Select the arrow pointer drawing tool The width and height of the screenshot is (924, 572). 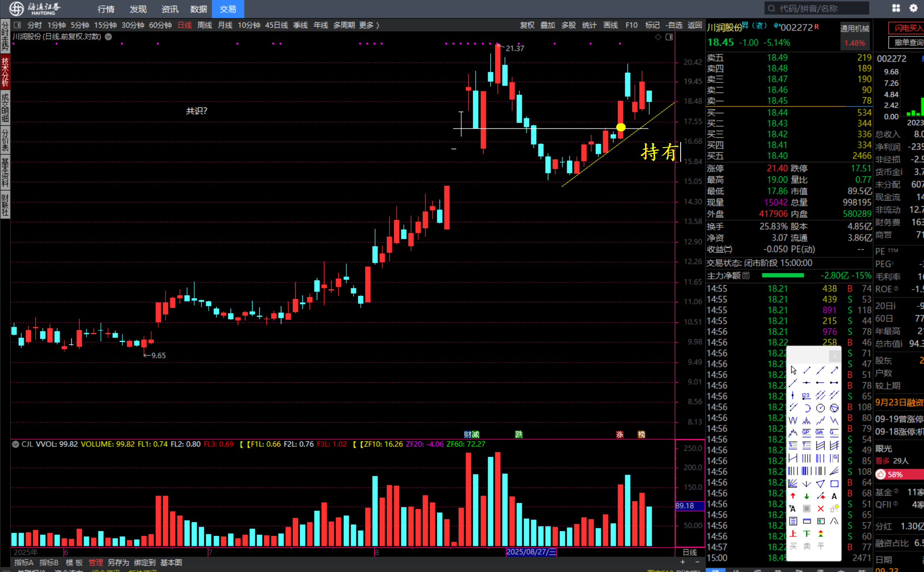click(793, 370)
